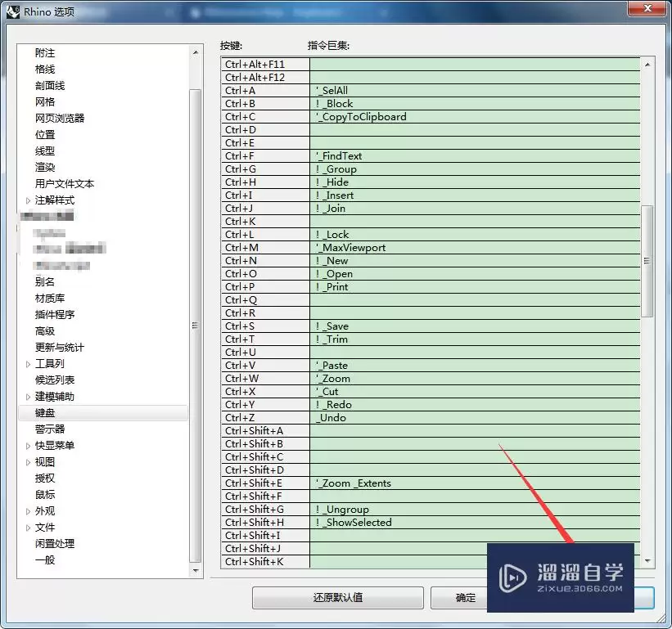This screenshot has width=672, height=629.
Task: Expand the 工具列 tree node
Action: 28,364
